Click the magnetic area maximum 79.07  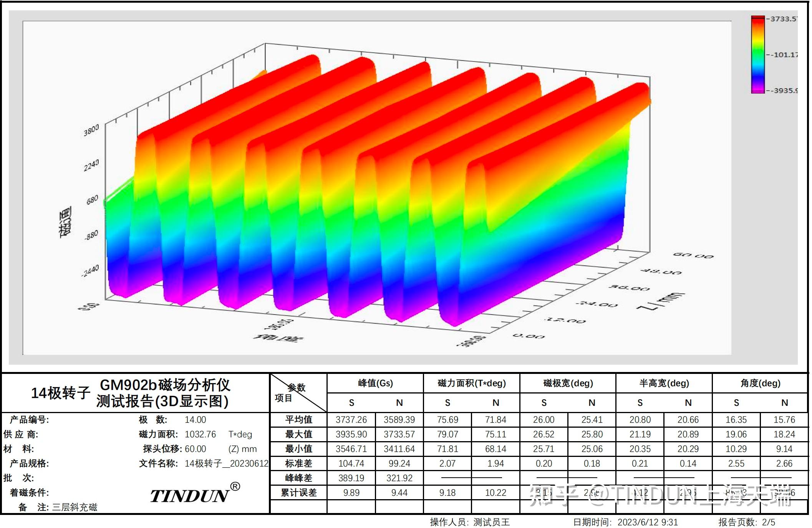tap(447, 434)
